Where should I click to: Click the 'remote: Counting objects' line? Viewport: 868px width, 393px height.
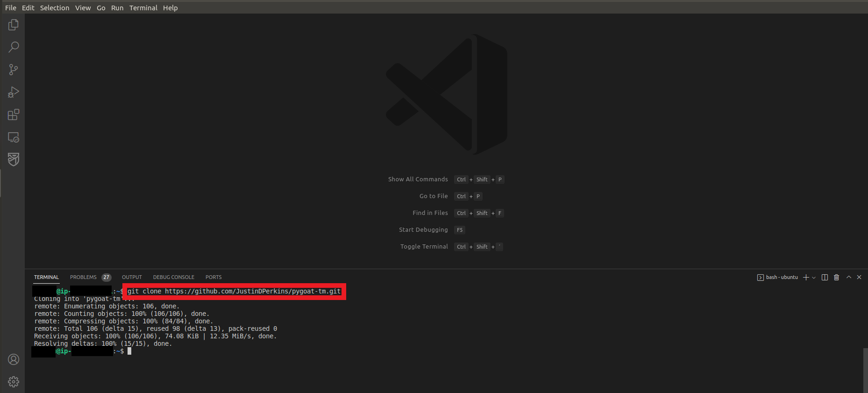tap(122, 314)
